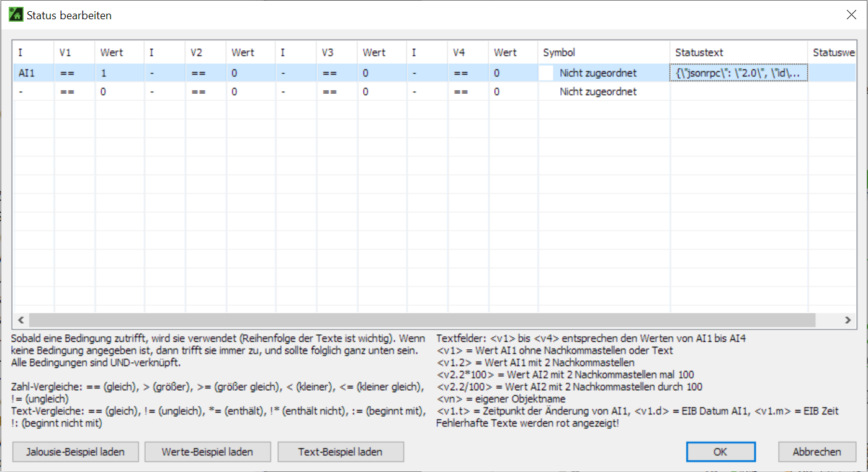Click the V4 '==' operator in the AI1 row
Viewport: 868px width, 472px height.
(x=468, y=73)
